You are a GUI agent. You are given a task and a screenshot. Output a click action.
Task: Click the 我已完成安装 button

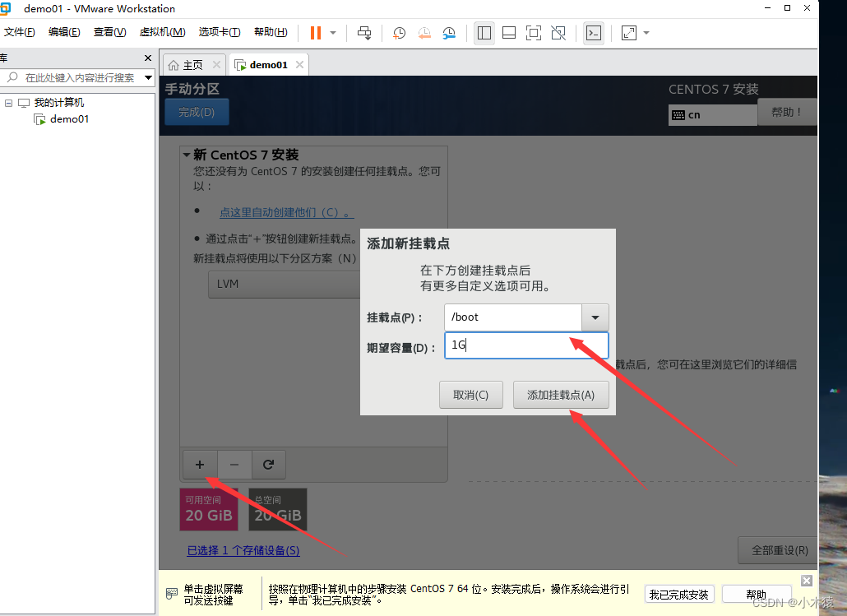point(679,595)
